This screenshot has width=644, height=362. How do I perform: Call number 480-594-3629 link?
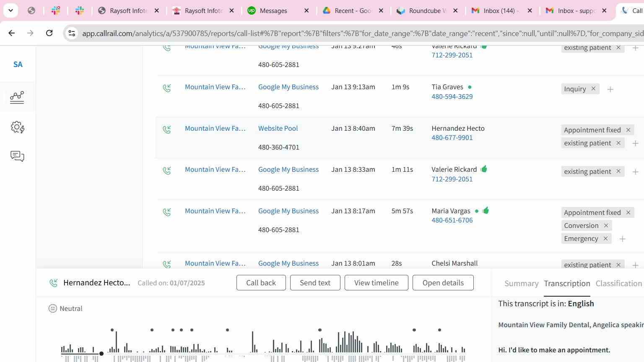click(x=452, y=96)
